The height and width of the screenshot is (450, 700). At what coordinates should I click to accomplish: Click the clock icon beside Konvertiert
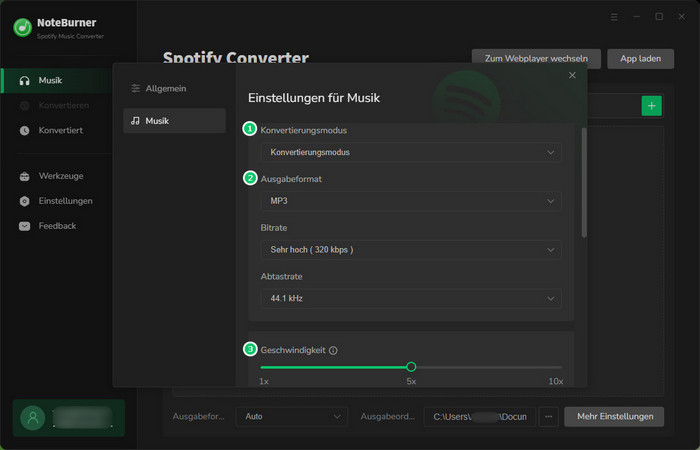pos(25,130)
